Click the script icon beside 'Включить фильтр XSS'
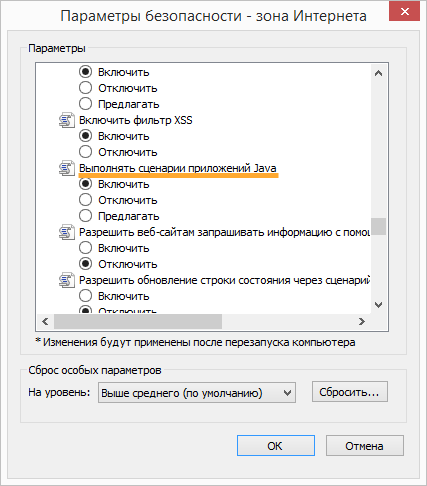 click(67, 120)
